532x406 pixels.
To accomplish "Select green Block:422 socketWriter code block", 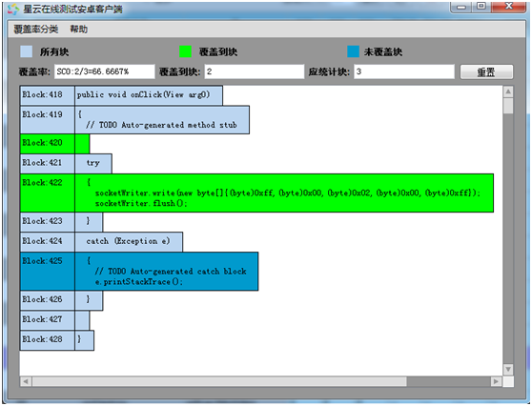I will point(256,193).
